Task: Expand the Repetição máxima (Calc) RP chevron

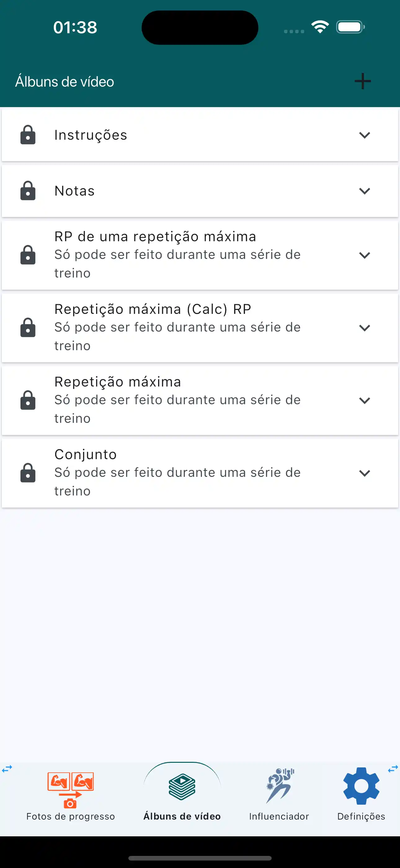Action: (364, 328)
